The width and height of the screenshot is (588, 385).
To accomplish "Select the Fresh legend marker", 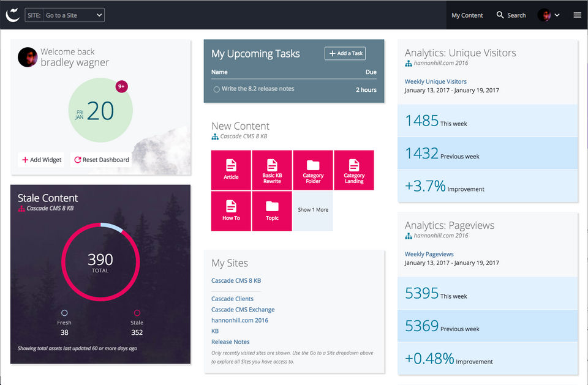I will pyautogui.click(x=64, y=313).
